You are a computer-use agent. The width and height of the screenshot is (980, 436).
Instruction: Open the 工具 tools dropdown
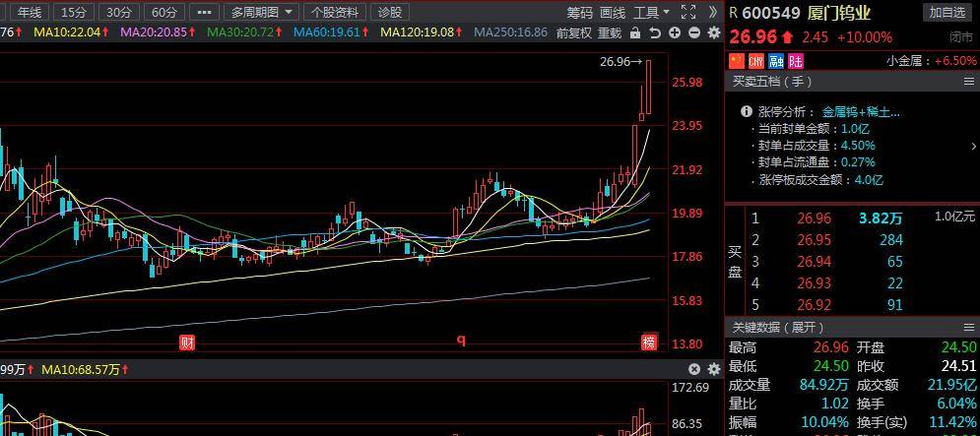click(651, 12)
